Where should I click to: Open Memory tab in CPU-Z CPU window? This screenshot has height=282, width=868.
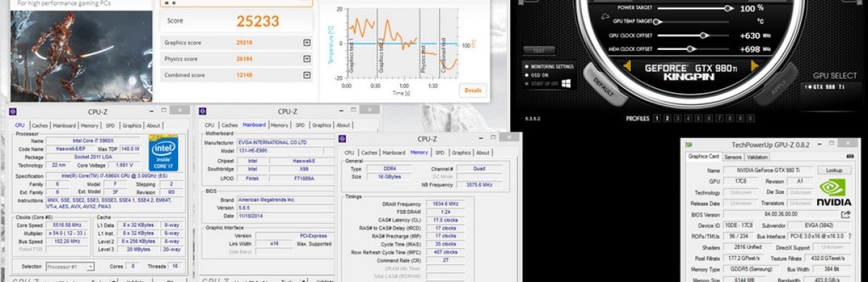pyautogui.click(x=90, y=125)
